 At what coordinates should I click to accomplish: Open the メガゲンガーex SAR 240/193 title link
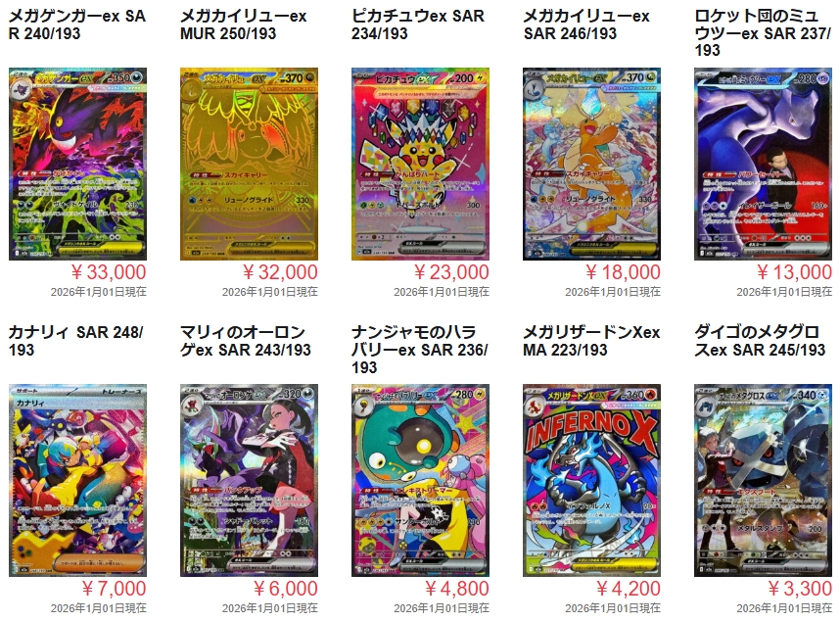click(77, 24)
